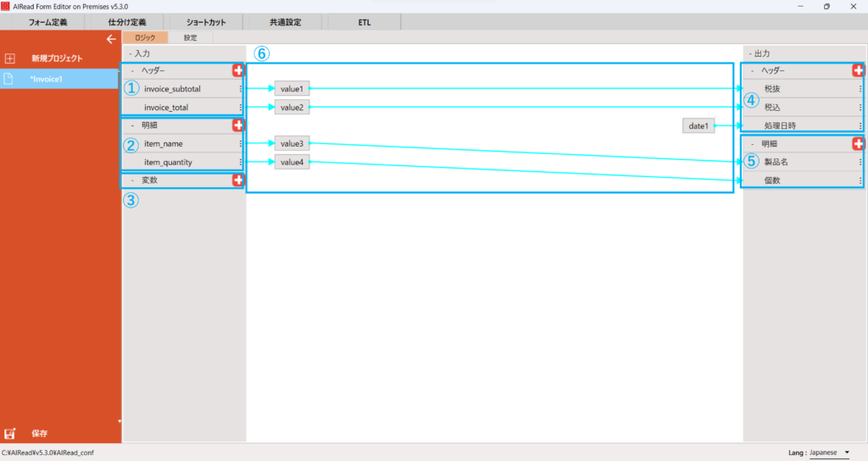Switch to the 設定 sub-tab
The width and height of the screenshot is (868, 461).
pos(190,38)
